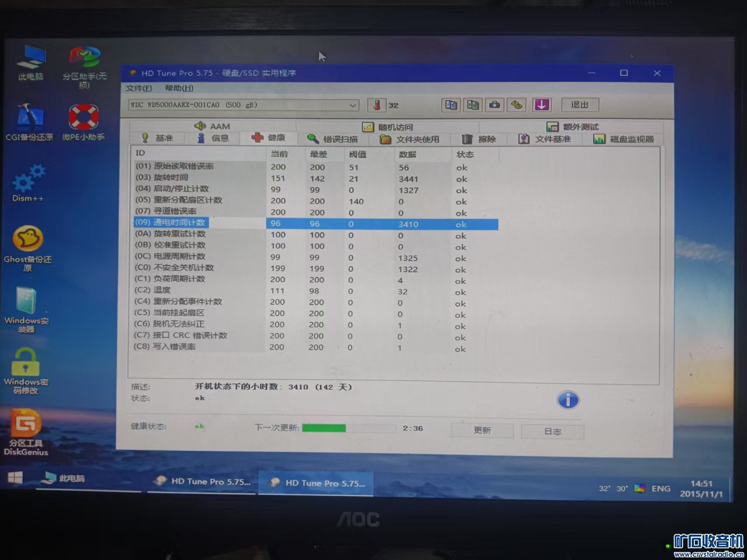Screen dimensions: 747x560
Task: Open the 额外测试 tab
Action: [572, 127]
